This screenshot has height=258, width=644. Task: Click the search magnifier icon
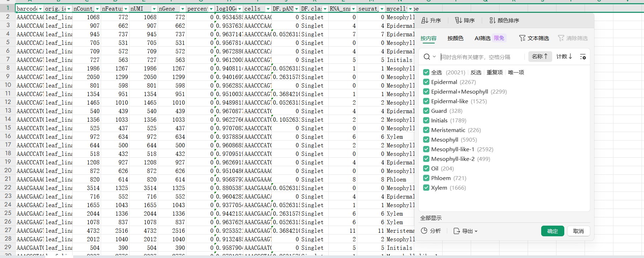click(427, 57)
